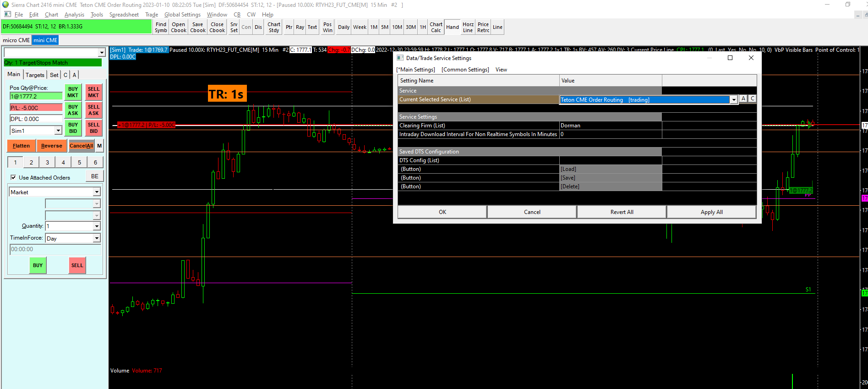
Task: Toggle the BE break-even button
Action: click(x=95, y=176)
